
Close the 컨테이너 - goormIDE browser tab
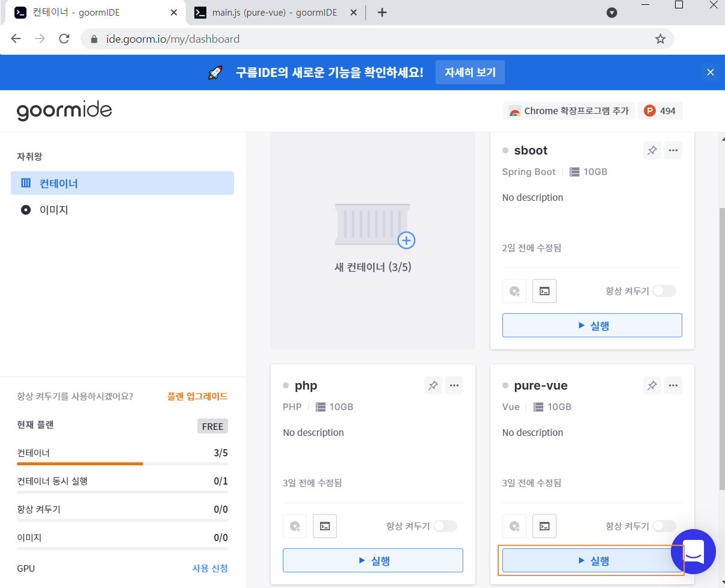point(174,13)
